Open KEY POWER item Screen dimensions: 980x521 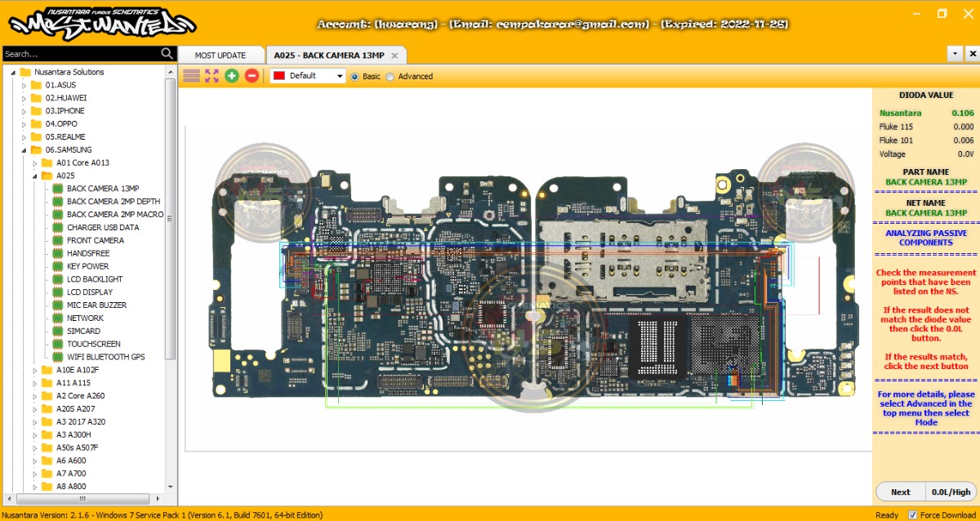pyautogui.click(x=87, y=266)
